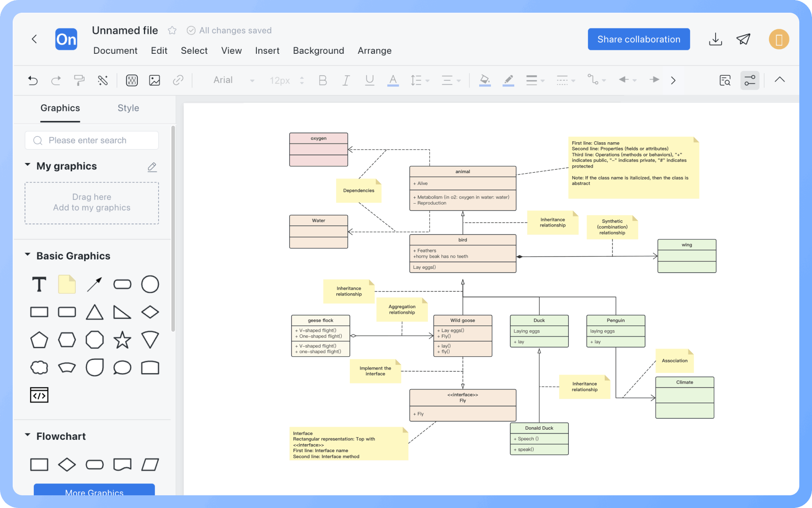The height and width of the screenshot is (508, 812).
Task: Open the text alignment dropdown
Action: [x=451, y=80]
